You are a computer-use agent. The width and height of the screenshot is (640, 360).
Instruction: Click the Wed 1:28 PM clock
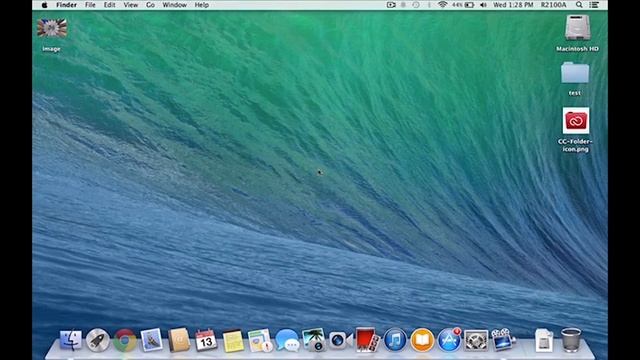[513, 5]
